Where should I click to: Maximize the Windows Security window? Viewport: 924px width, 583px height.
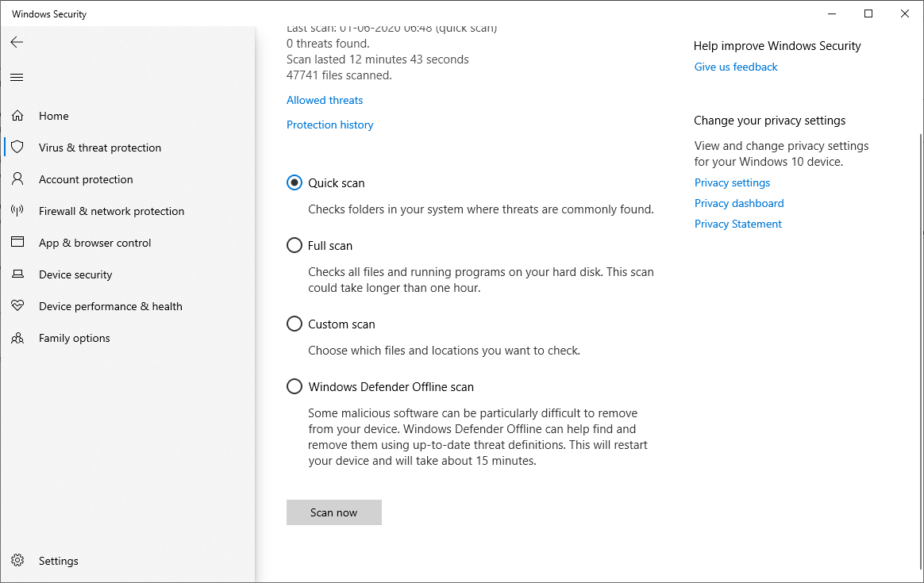[x=868, y=13]
